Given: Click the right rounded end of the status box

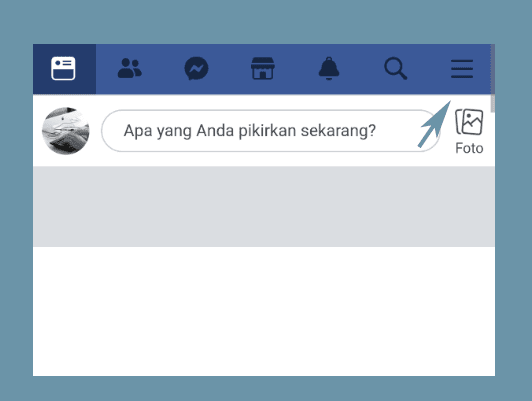Looking at the screenshot, I should click(431, 131).
